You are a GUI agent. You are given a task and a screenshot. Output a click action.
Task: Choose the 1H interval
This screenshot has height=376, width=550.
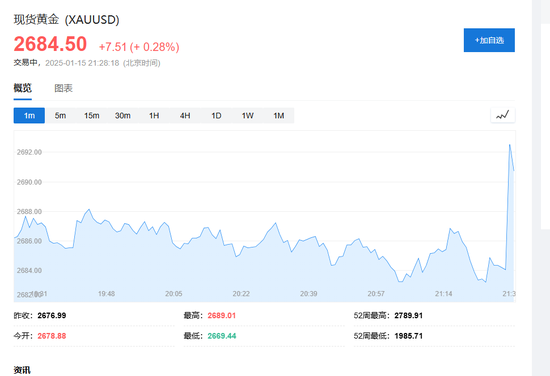[x=154, y=115]
